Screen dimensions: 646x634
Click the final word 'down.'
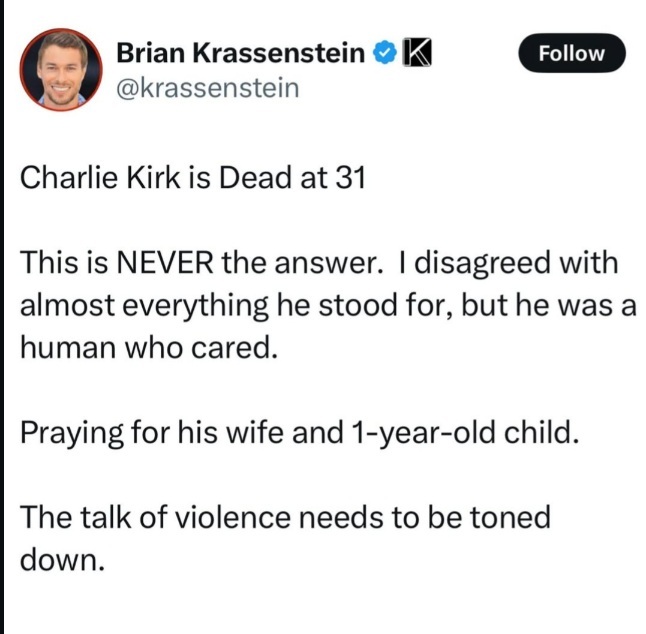[x=62, y=559]
